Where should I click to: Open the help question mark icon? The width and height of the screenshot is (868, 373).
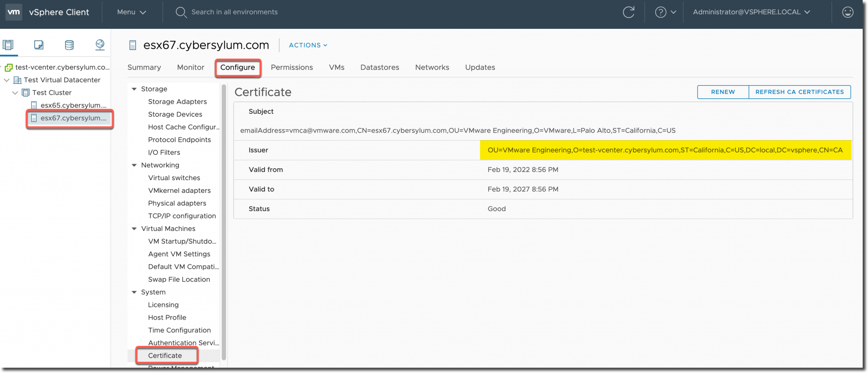[660, 12]
